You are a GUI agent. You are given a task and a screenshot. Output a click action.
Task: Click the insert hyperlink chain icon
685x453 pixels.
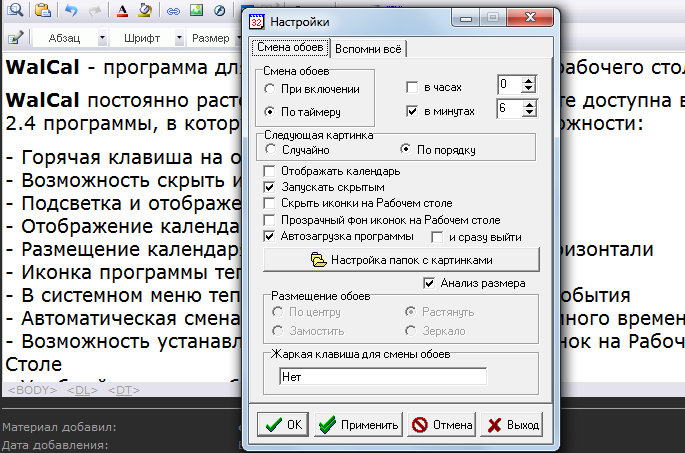pyautogui.click(x=173, y=11)
